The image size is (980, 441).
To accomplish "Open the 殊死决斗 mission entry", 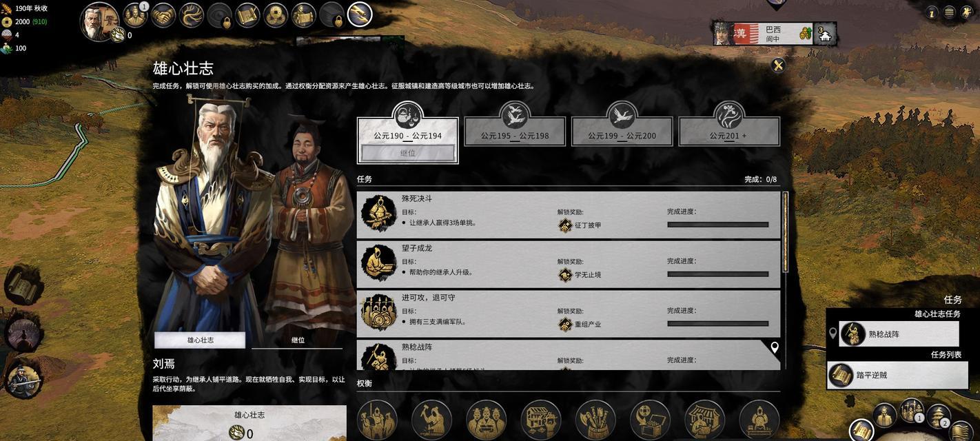I will coord(569,214).
